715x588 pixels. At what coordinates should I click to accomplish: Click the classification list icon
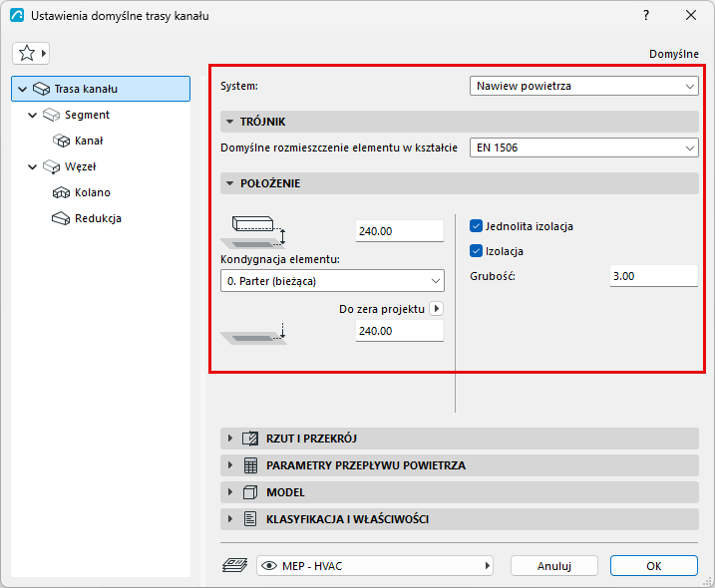pos(250,519)
